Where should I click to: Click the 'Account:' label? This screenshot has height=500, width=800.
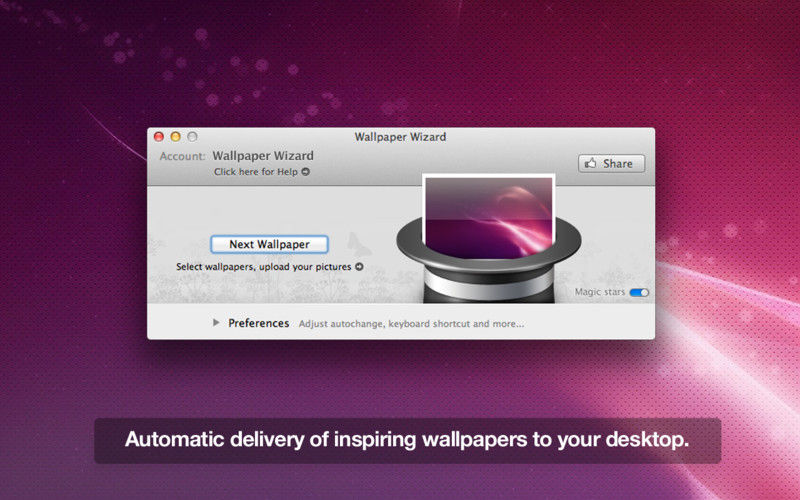click(182, 156)
